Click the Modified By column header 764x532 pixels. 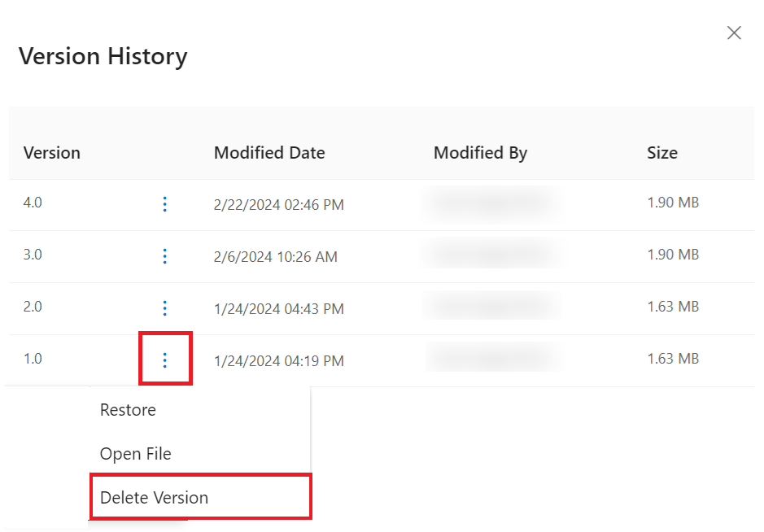480,153
